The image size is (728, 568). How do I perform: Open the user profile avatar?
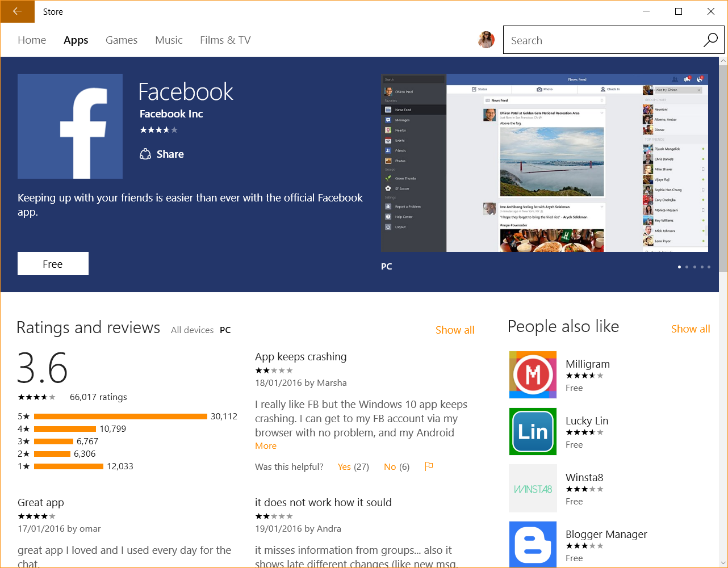click(x=486, y=40)
